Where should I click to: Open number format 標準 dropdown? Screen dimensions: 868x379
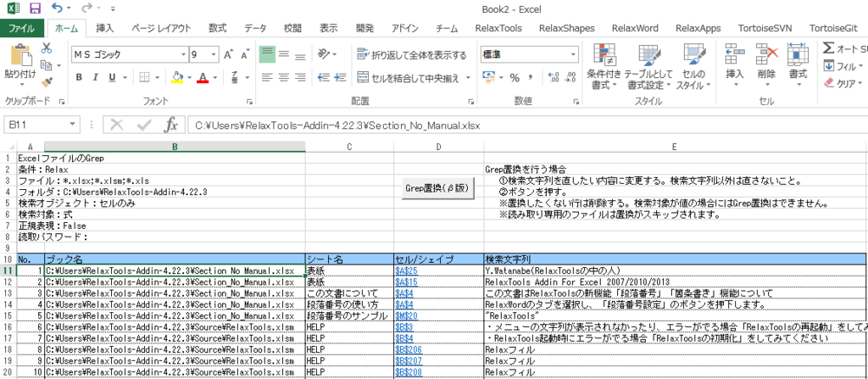pos(574,55)
